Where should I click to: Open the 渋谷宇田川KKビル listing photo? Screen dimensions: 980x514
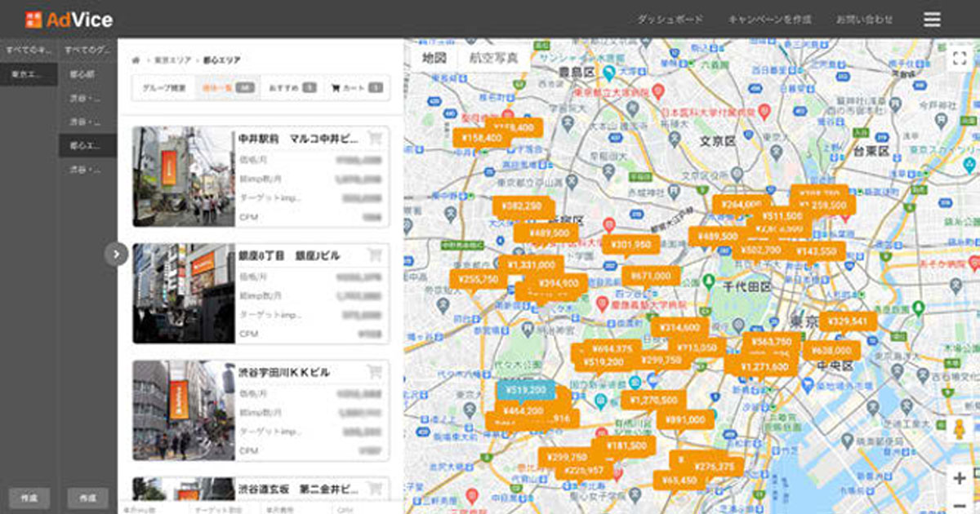coord(184,410)
